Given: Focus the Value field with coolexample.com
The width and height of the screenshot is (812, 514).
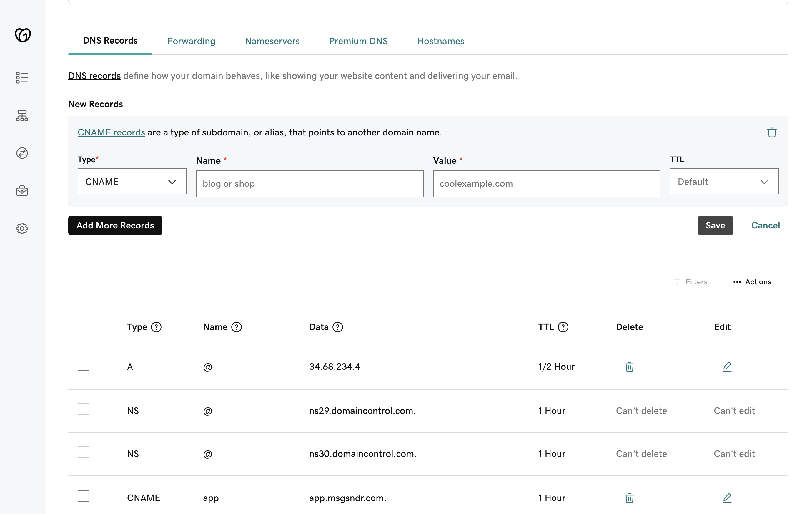Looking at the screenshot, I should coord(546,184).
